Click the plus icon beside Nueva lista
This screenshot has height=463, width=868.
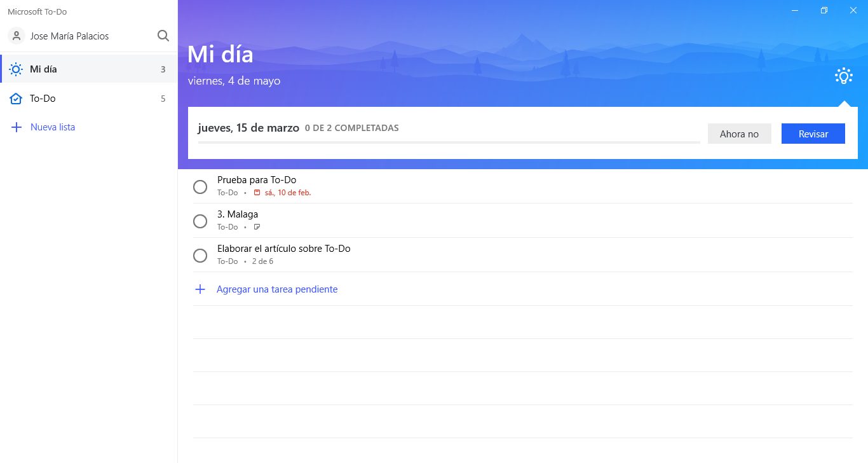[x=17, y=127]
